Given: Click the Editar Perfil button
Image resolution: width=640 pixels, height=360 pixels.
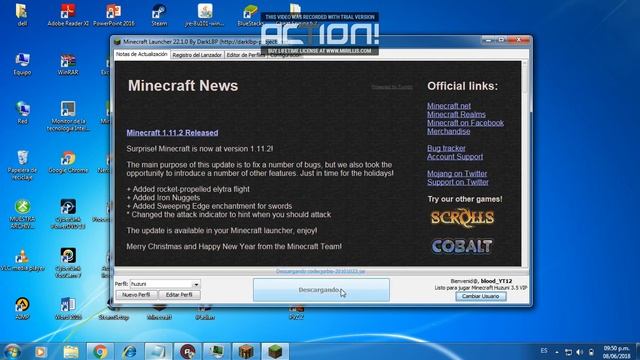Looking at the screenshot, I should coord(179,295).
